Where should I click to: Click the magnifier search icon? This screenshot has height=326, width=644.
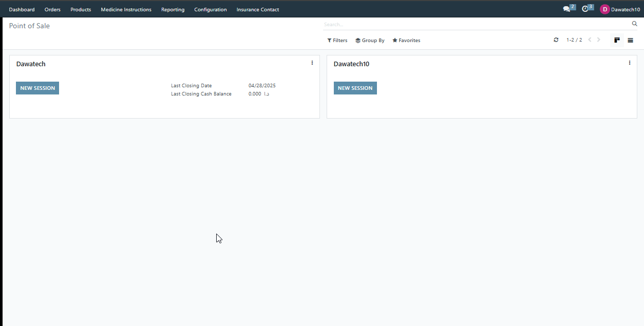pos(634,24)
